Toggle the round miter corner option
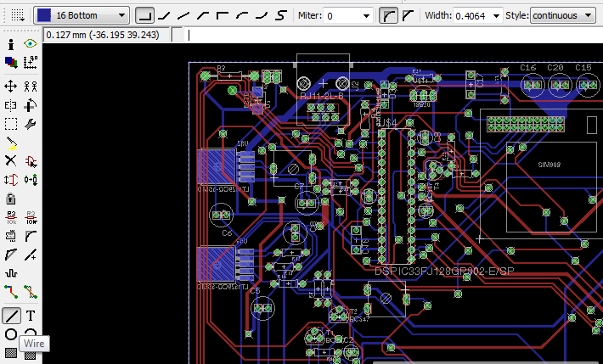This screenshot has width=603, height=364. [x=389, y=15]
